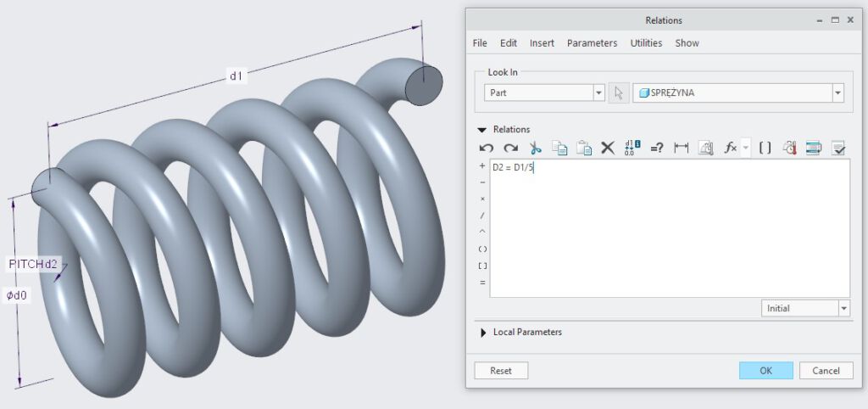Maximize the Relations dialog
This screenshot has height=409, width=868.
pos(835,20)
